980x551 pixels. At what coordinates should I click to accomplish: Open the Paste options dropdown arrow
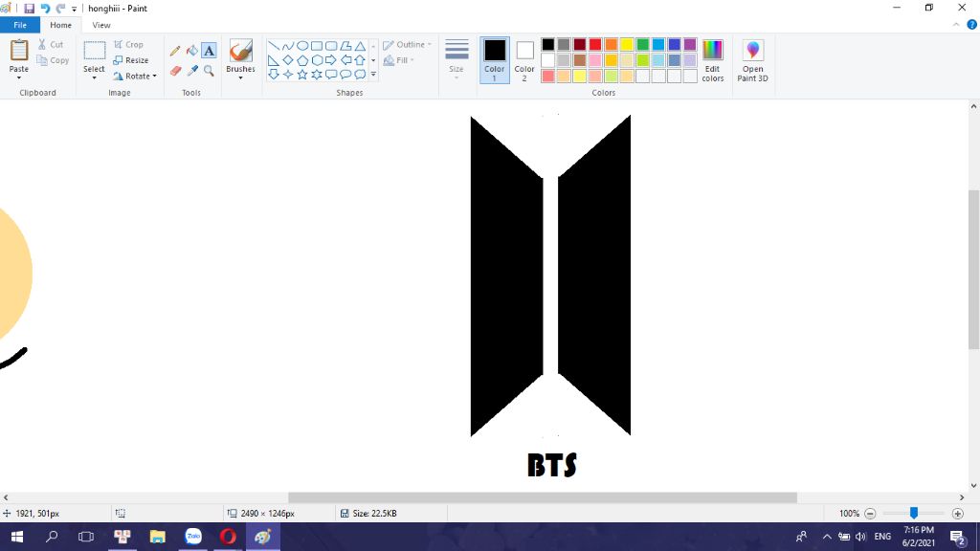coord(19,77)
